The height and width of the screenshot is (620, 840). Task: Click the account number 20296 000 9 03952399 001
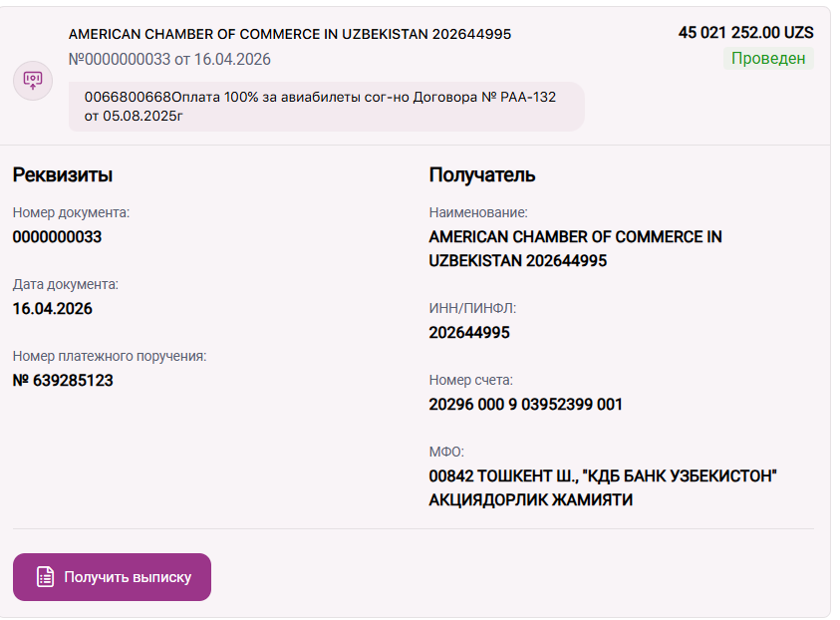[x=525, y=405]
